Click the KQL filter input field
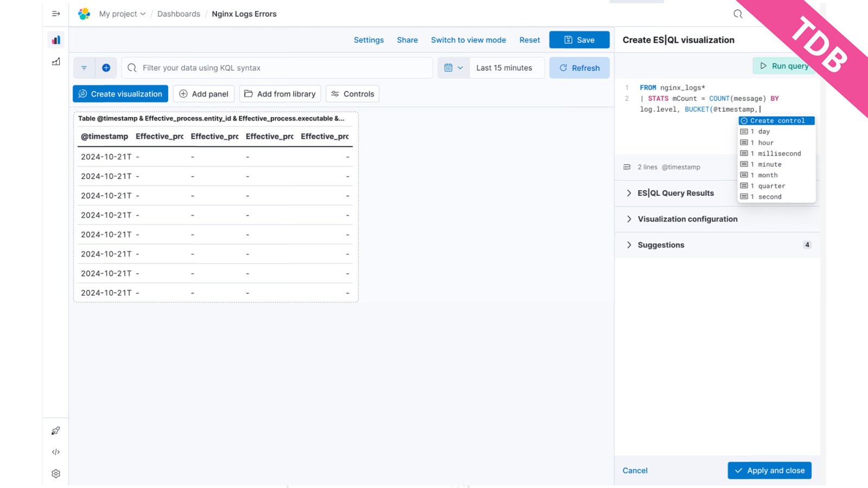The image size is (868, 488). coord(277,68)
